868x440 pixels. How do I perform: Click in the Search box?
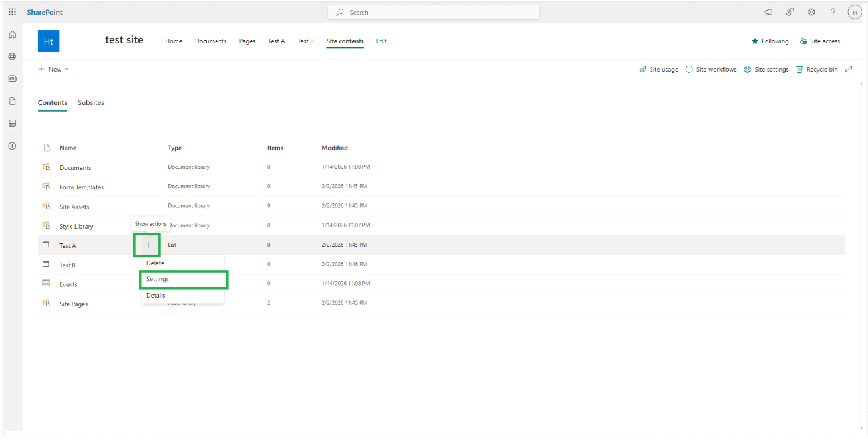[x=434, y=12]
